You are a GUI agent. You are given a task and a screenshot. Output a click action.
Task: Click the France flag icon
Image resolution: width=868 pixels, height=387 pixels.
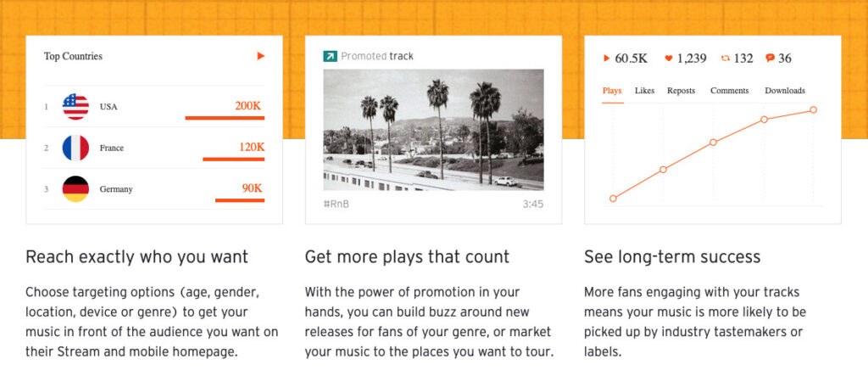[75, 148]
